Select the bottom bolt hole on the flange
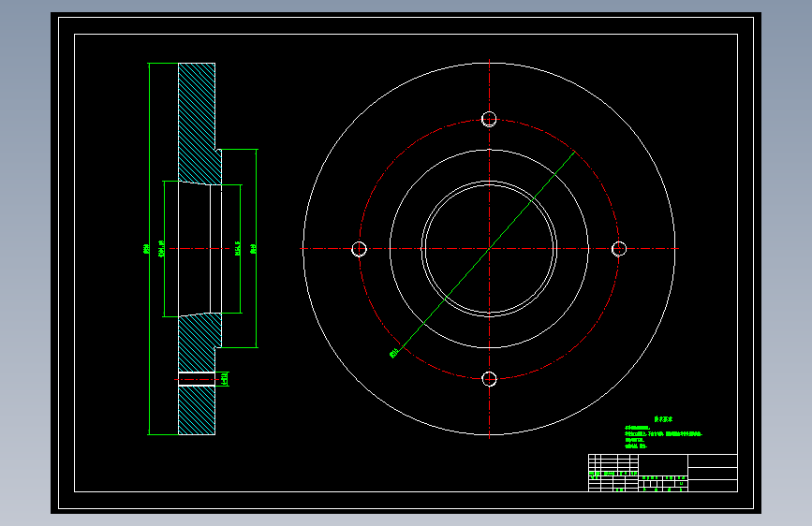This screenshot has width=812, height=526. [x=489, y=379]
